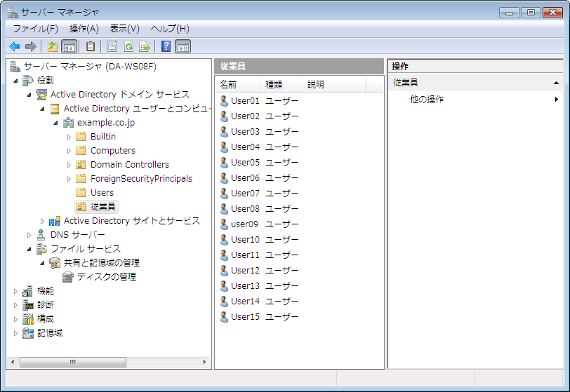Screen dimensions: 570x392
Task: Collapse Active Directory ドメイン サービス node
Action: [29, 95]
